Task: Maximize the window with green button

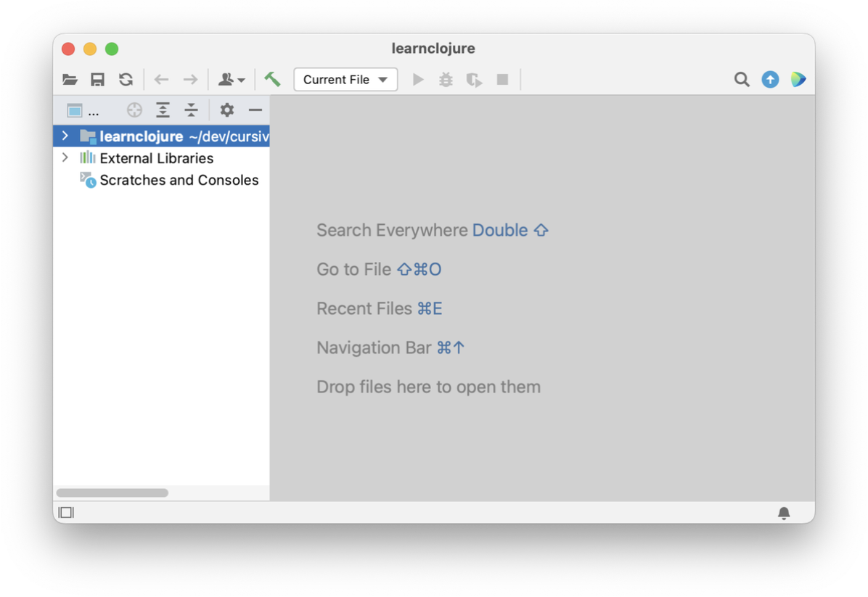Action: coord(112,49)
